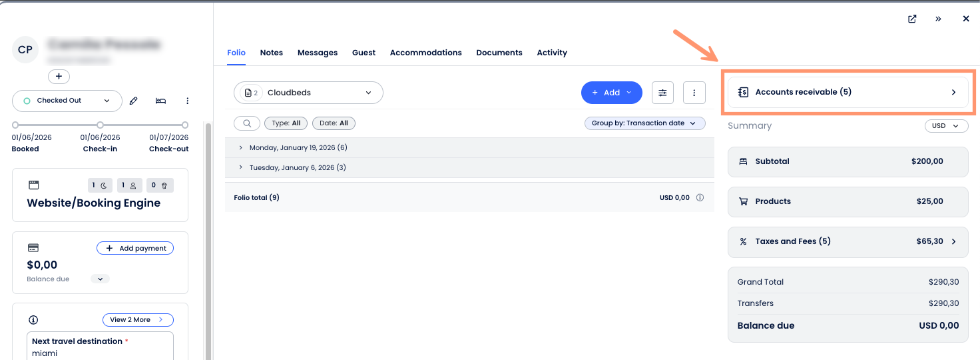This screenshot has height=360, width=980.
Task: Open Accounts receivable (5) panel
Action: (848, 92)
